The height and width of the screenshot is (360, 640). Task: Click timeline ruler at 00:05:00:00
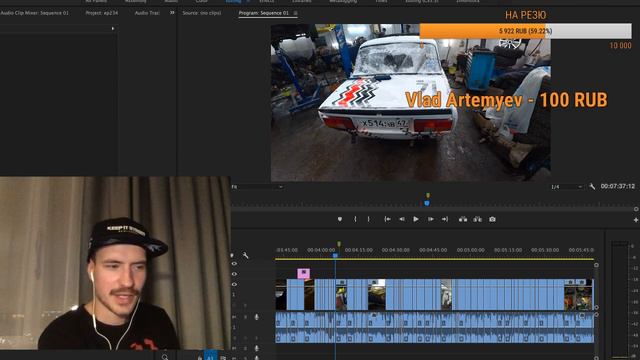471,250
